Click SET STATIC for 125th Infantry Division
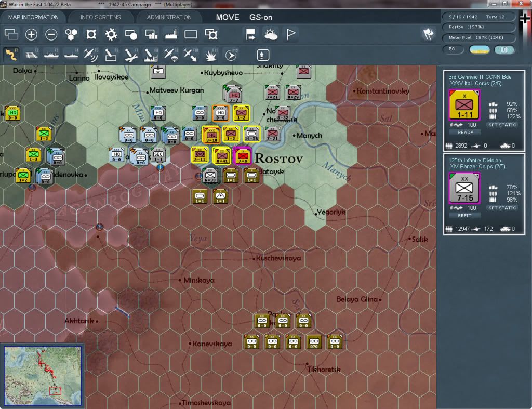The width and height of the screenshot is (532, 409). coord(502,208)
